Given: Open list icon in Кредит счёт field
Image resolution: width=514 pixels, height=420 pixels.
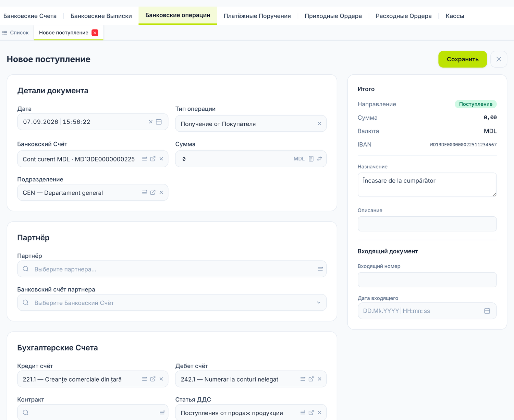Looking at the screenshot, I should click(145, 379).
